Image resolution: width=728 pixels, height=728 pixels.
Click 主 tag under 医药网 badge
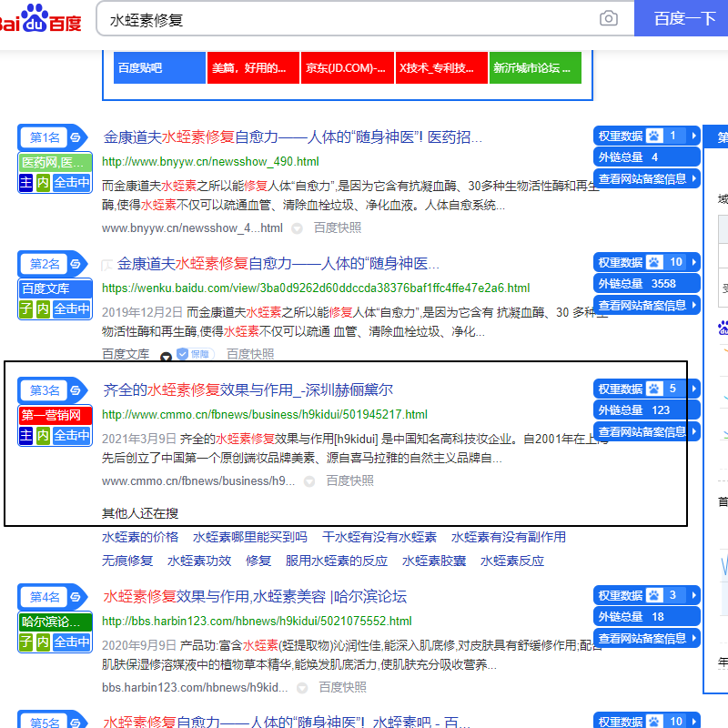pyautogui.click(x=26, y=183)
